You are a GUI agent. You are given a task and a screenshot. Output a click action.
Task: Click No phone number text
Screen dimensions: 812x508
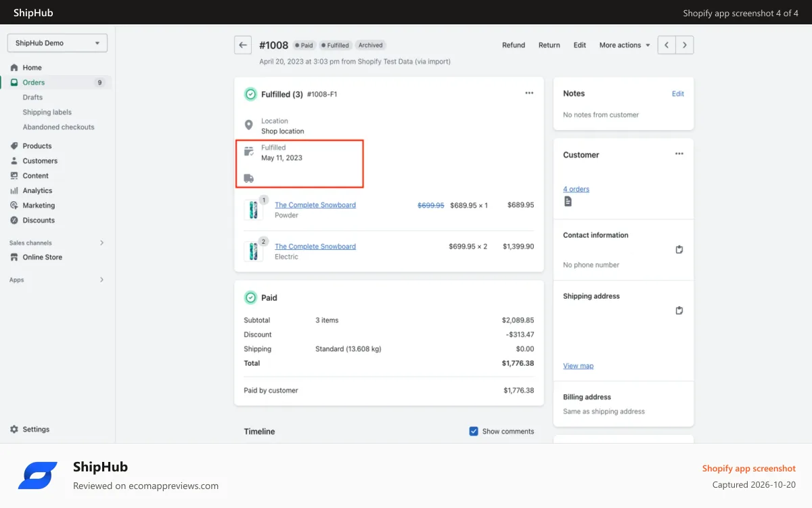(591, 265)
